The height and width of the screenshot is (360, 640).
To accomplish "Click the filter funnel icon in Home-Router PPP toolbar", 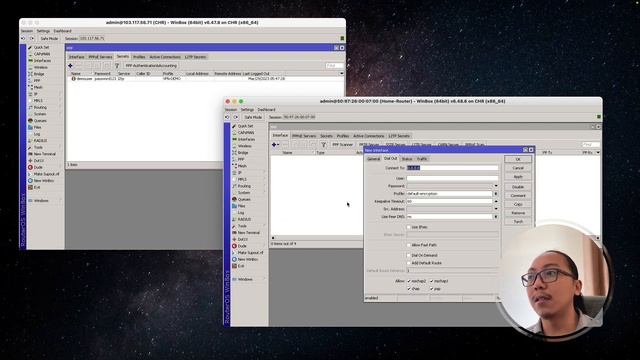I will click(x=323, y=144).
